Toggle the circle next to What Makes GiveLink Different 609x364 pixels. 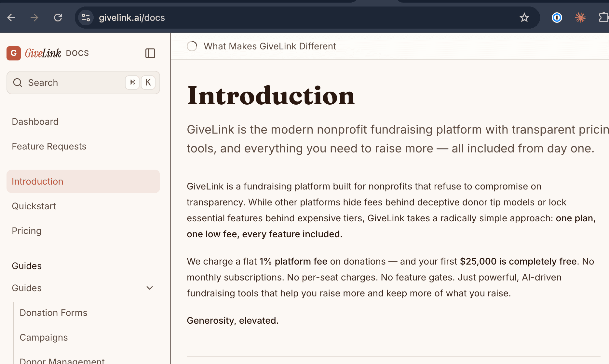[x=192, y=46]
